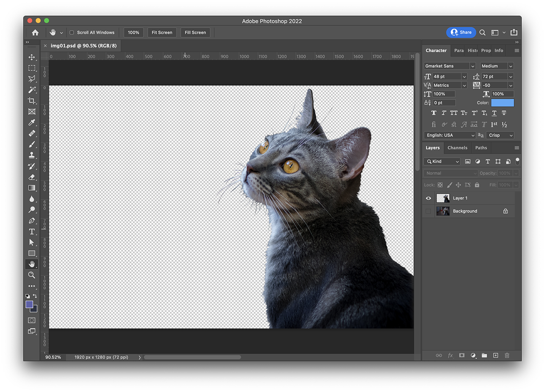The width and height of the screenshot is (545, 392).
Task: Enable Scroll All Windows checkbox
Action: [72, 32]
